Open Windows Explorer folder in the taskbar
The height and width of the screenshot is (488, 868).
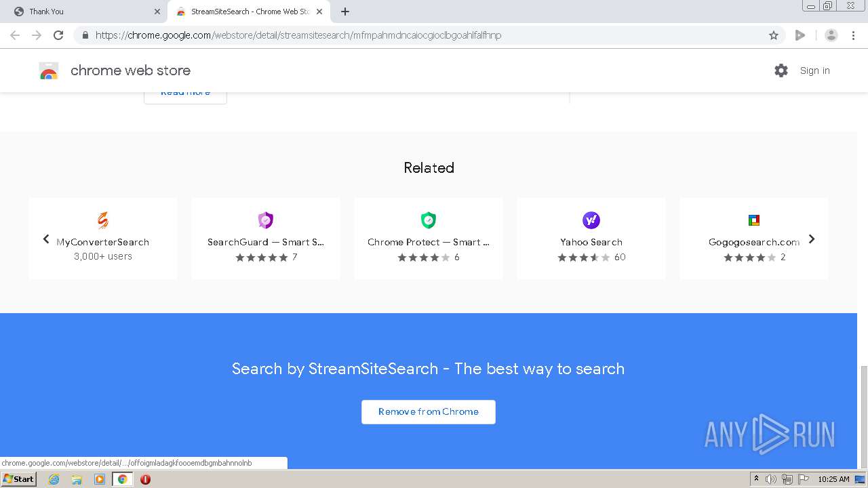pos(77,479)
